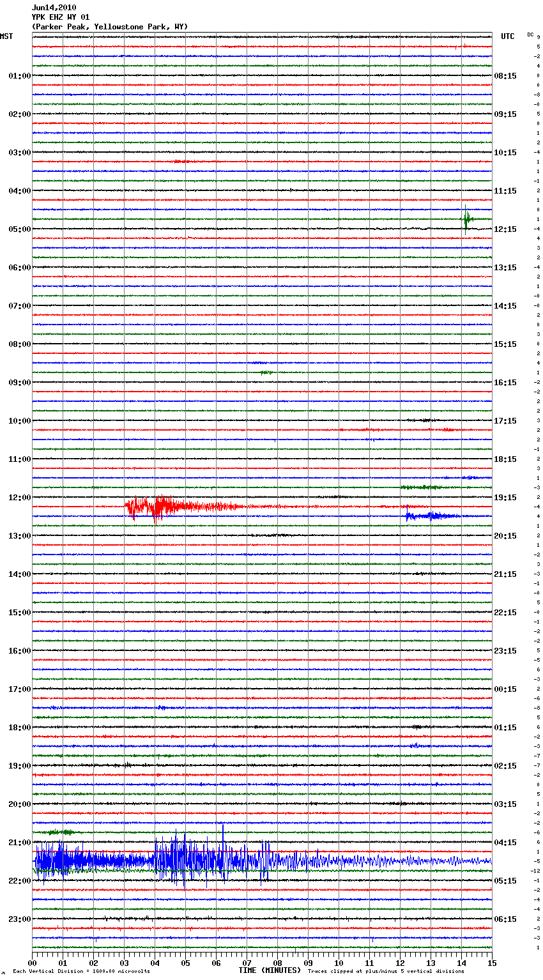Click the 02:15 UTC time label
543x980 pixels.
[505, 766]
